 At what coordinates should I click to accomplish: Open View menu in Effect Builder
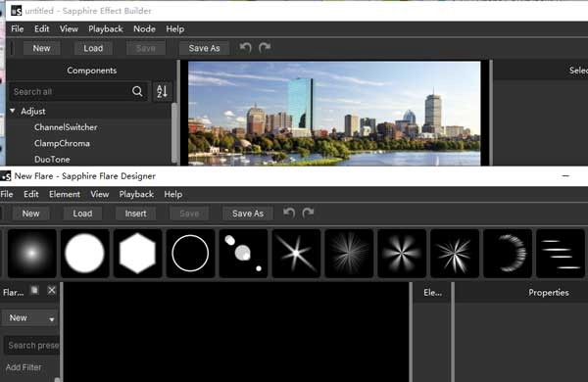point(69,28)
